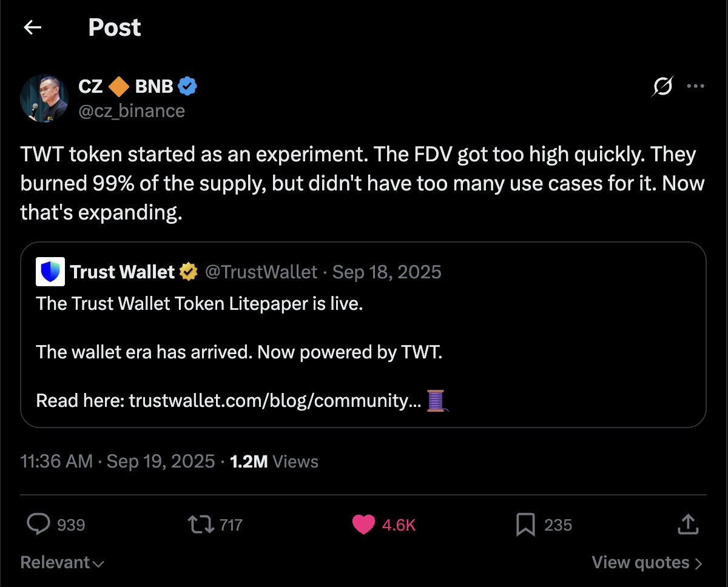This screenshot has height=587, width=728.
Task: Click CZ's profile avatar photo
Action: [43, 99]
